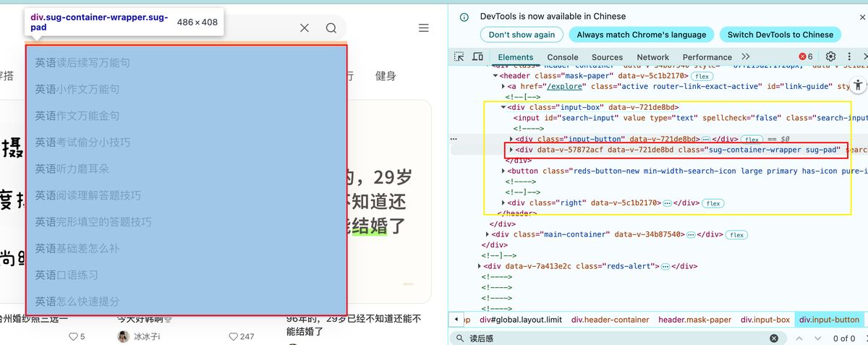This screenshot has width=868, height=345.
Task: Like the post with heart count 247
Action: tap(233, 336)
